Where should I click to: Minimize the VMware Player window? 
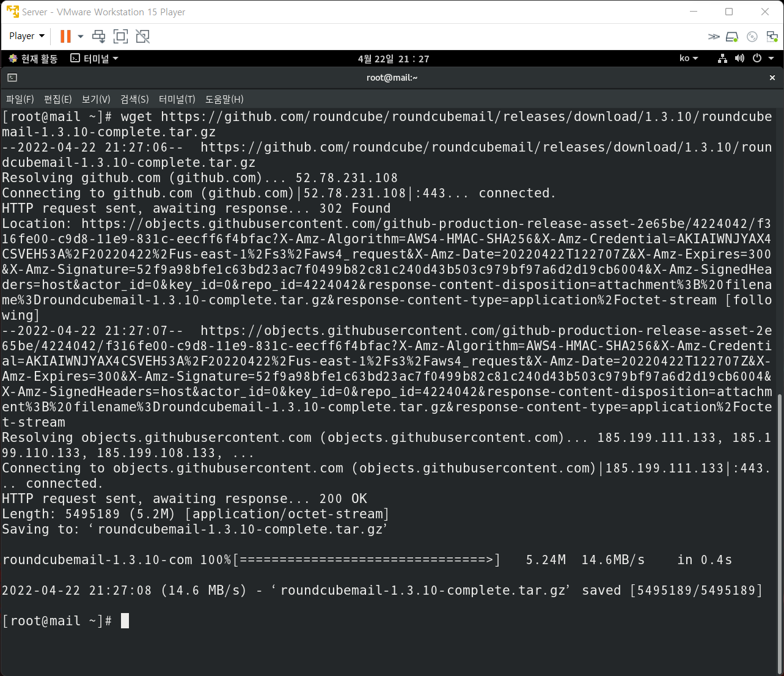click(x=694, y=12)
